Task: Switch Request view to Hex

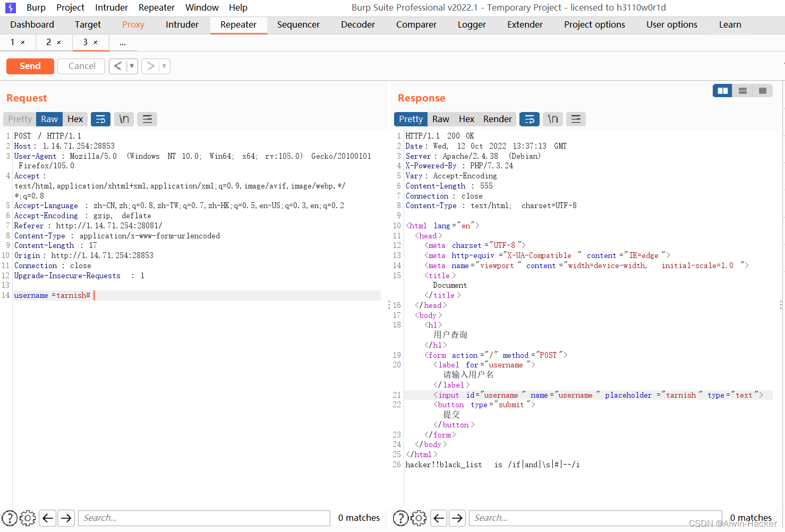Action: pos(75,119)
